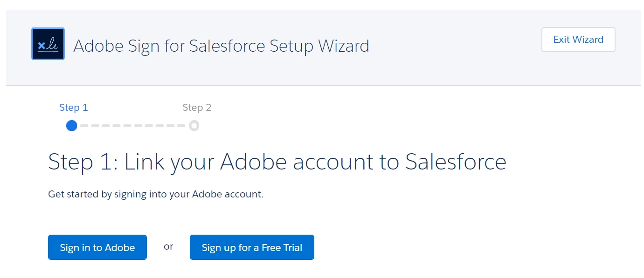Click the Exit Wizard button

[x=578, y=40]
